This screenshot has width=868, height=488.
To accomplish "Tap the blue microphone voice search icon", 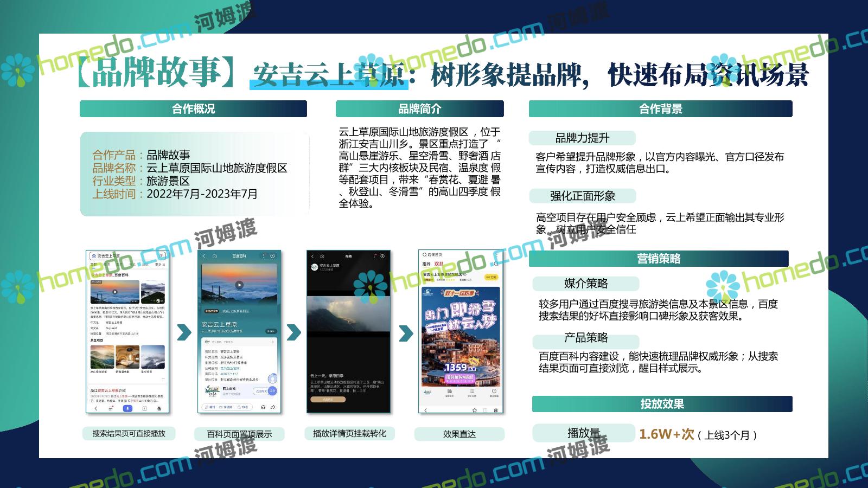I will tap(127, 408).
